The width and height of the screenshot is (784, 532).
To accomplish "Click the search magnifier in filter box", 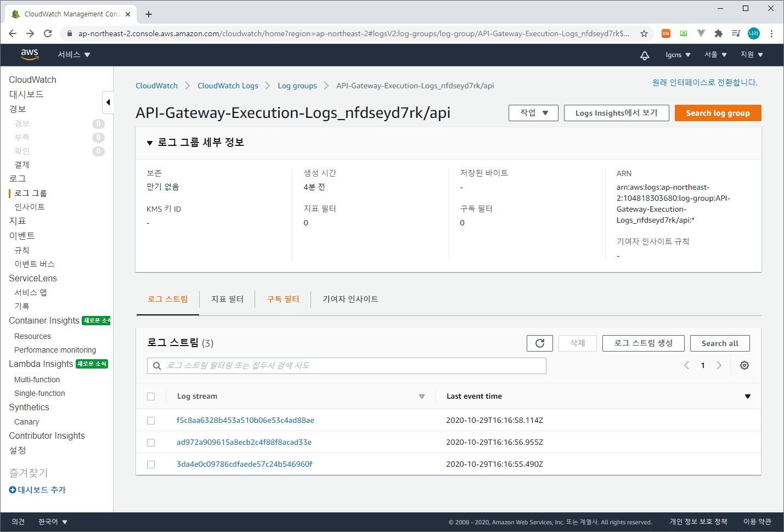I will pyautogui.click(x=157, y=366).
